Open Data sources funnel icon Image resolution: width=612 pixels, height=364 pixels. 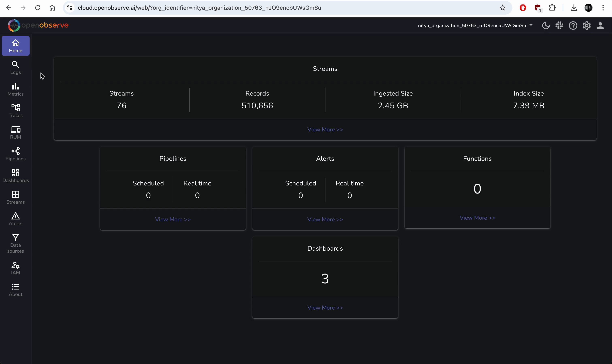click(15, 243)
